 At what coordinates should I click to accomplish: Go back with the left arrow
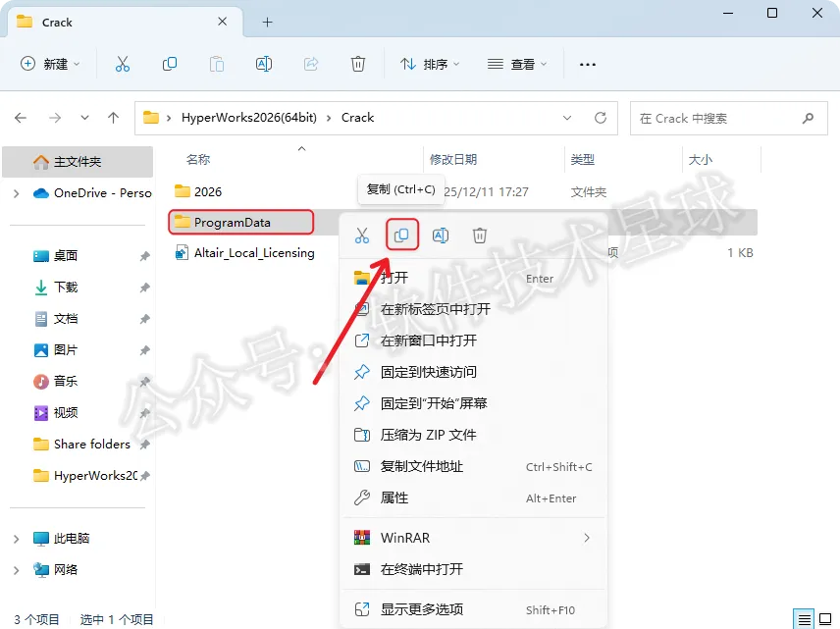(x=21, y=118)
